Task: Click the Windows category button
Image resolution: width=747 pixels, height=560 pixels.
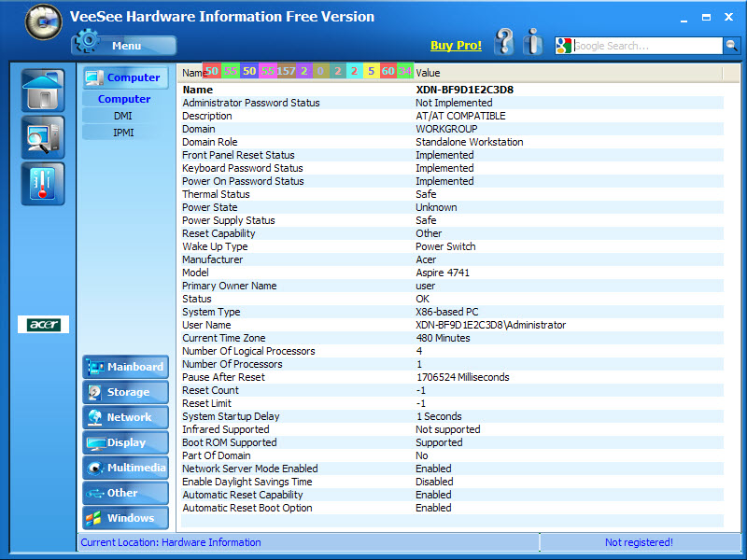Action: (x=126, y=519)
